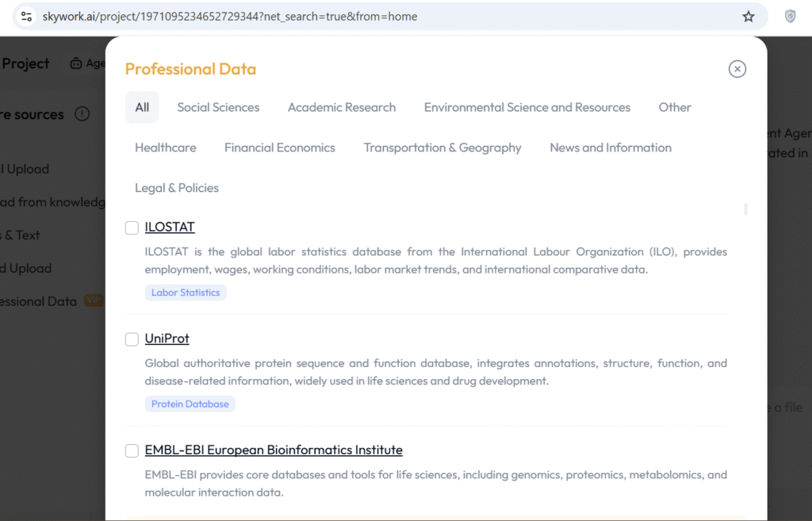Filter by Healthcare category
This screenshot has width=812, height=521.
165,148
